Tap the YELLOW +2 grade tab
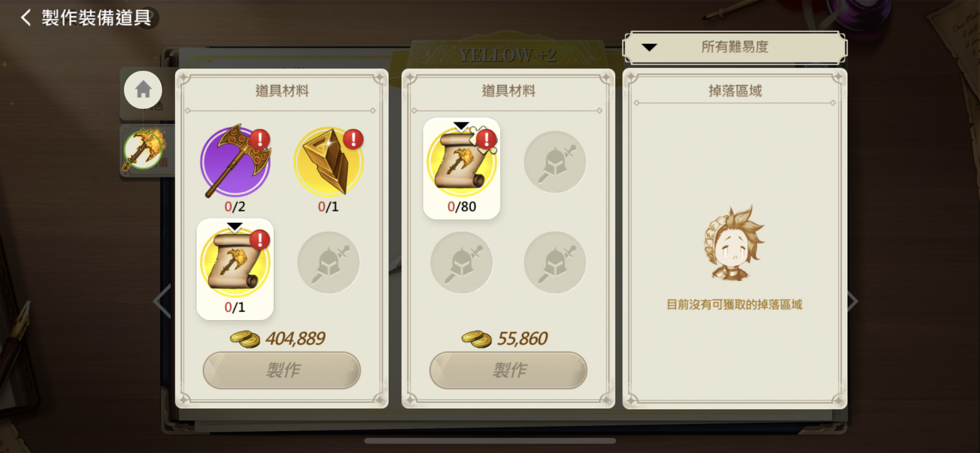The image size is (980, 453). pos(508,54)
